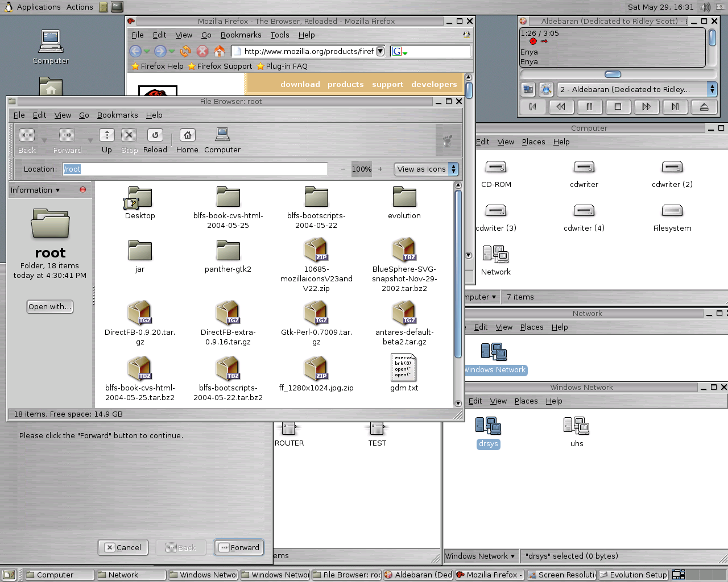
Task: Close the Information side pane
Action: [83, 190]
